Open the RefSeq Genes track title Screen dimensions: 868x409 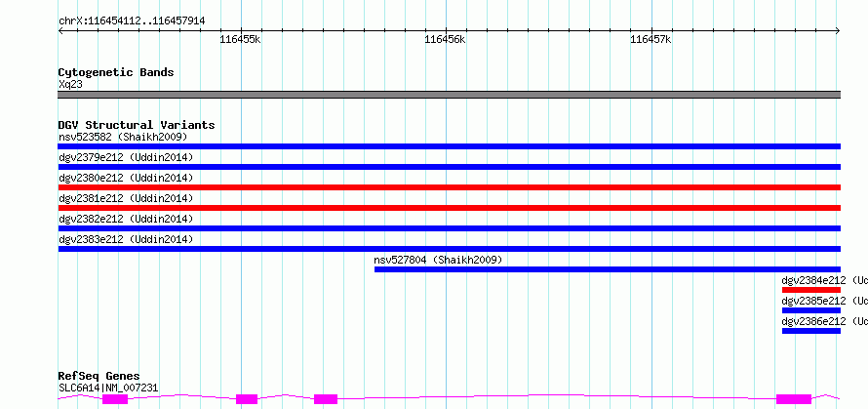[x=99, y=377]
